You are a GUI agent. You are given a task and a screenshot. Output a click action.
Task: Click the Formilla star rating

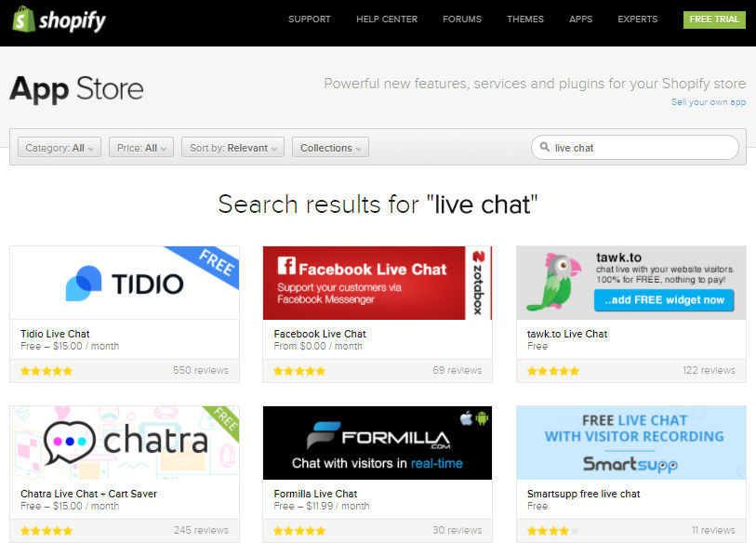299,531
